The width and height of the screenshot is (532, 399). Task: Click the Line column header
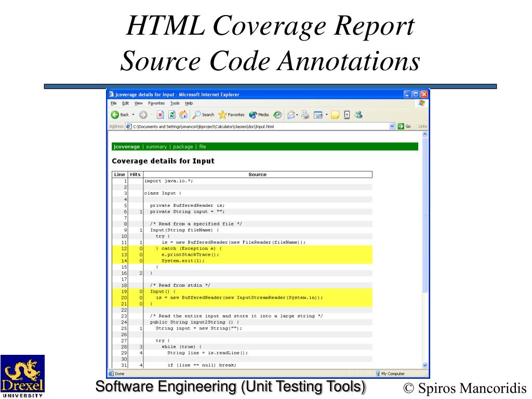(x=119, y=175)
